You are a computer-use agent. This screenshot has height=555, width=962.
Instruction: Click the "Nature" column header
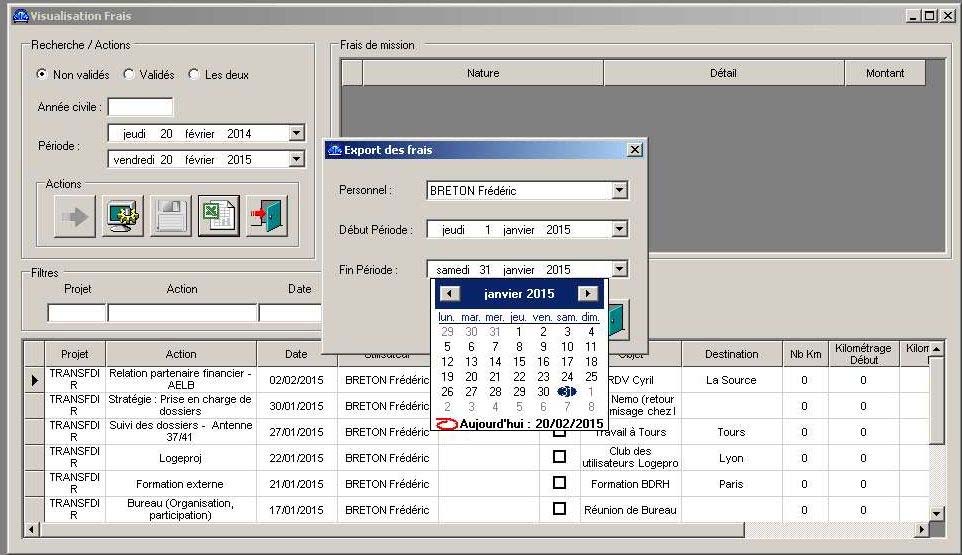tap(483, 73)
